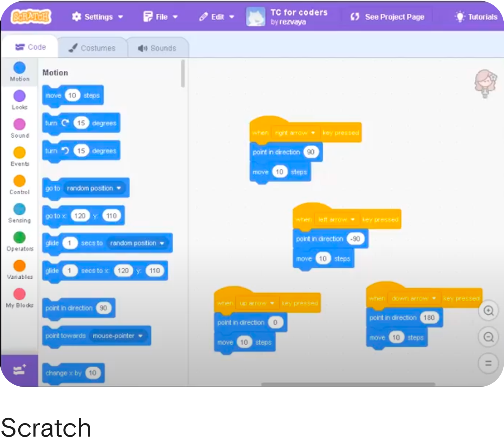Viewport: 504px width, 444px height.
Task: Click seconds value in 'glide secs to x' block
Action: (x=69, y=271)
